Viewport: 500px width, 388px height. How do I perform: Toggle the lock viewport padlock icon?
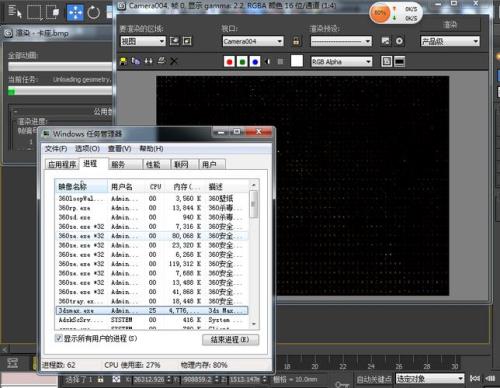pos(296,41)
